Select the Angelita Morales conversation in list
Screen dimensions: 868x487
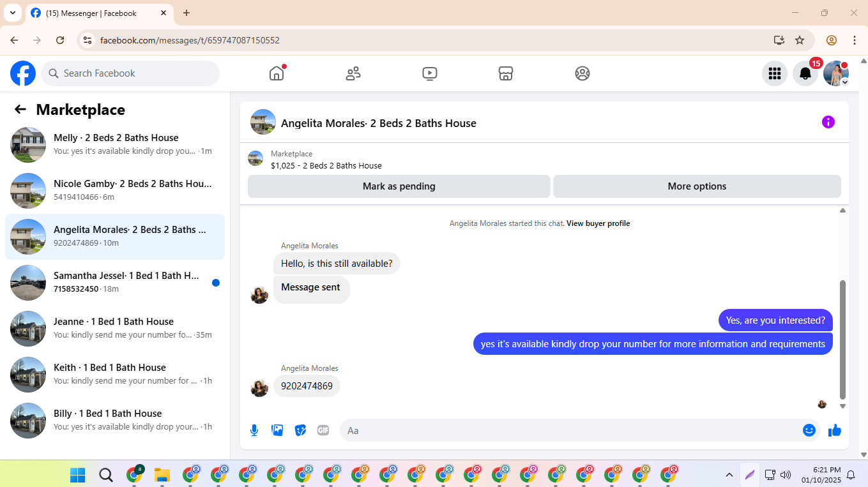click(x=115, y=237)
